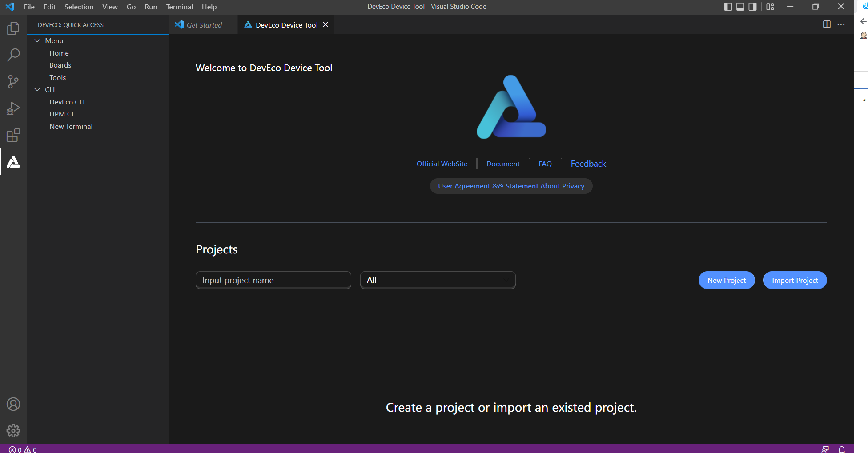Open the editor More Actions ellipsis
Viewport: 868px width, 453px height.
[841, 24]
